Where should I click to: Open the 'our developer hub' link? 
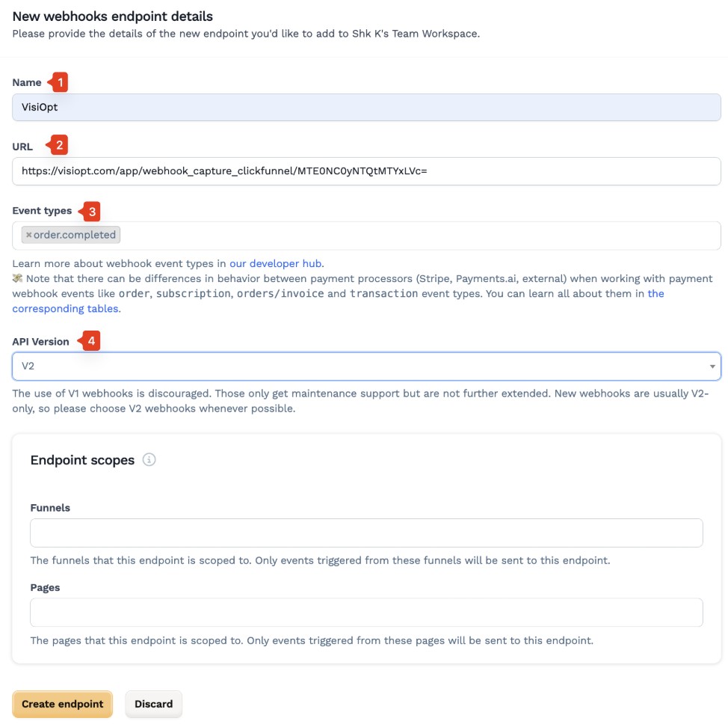tap(275, 264)
